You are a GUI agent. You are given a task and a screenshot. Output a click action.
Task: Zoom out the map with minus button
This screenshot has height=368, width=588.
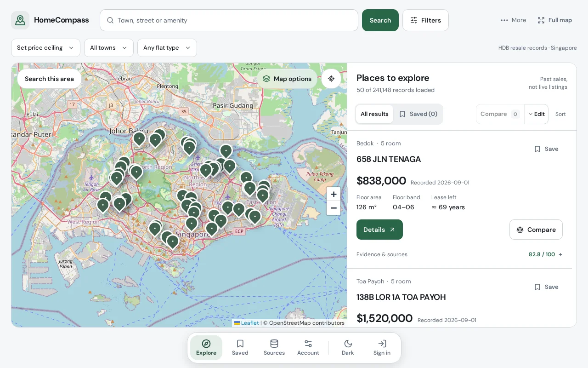coord(334,208)
